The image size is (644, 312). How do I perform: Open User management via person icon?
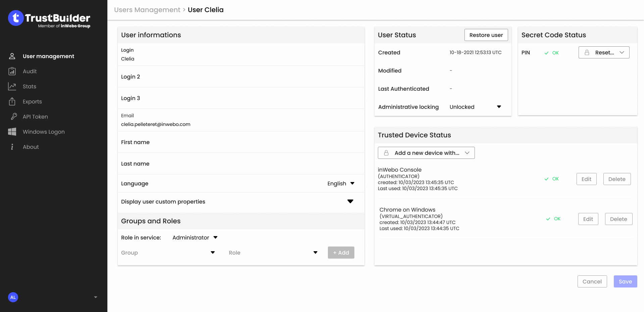(x=12, y=56)
